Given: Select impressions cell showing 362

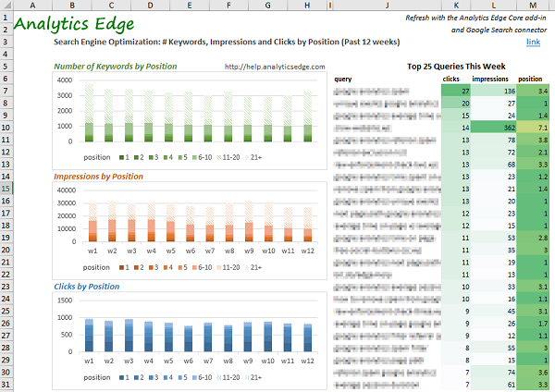Looking at the screenshot, I should pyautogui.click(x=493, y=128).
